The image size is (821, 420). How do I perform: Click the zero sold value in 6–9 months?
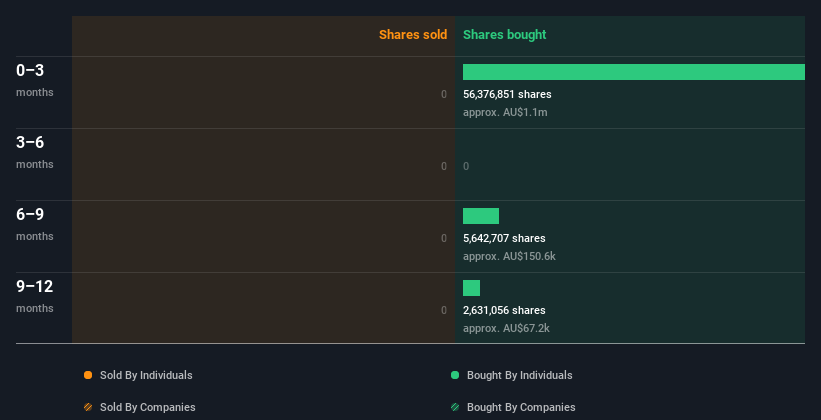[x=444, y=238]
